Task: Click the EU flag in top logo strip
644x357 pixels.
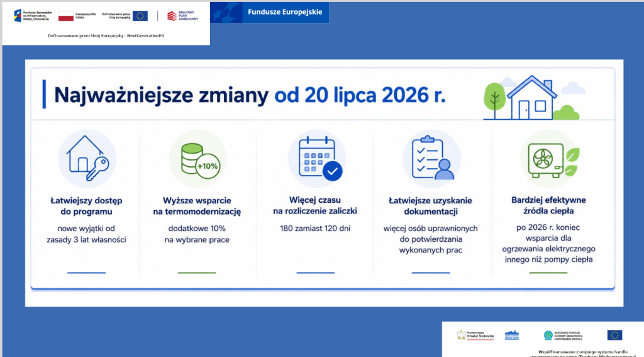Action: [140, 16]
